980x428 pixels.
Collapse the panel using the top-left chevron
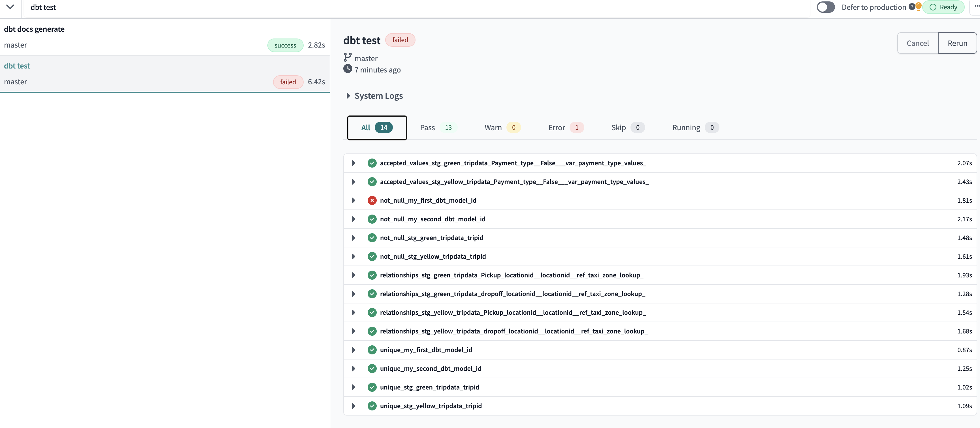pos(10,7)
